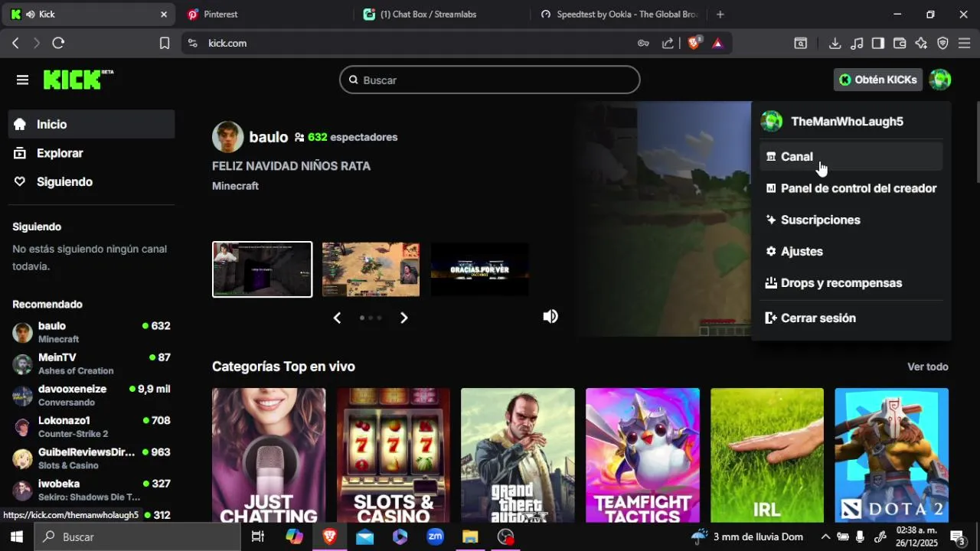Open Zoom from the taskbar
Viewport: 980px width, 551px height.
436,537
